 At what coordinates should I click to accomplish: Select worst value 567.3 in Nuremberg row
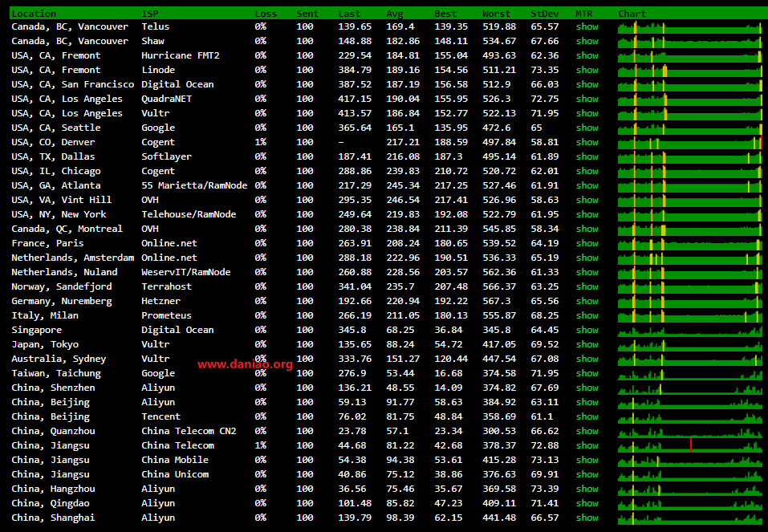[x=496, y=301]
